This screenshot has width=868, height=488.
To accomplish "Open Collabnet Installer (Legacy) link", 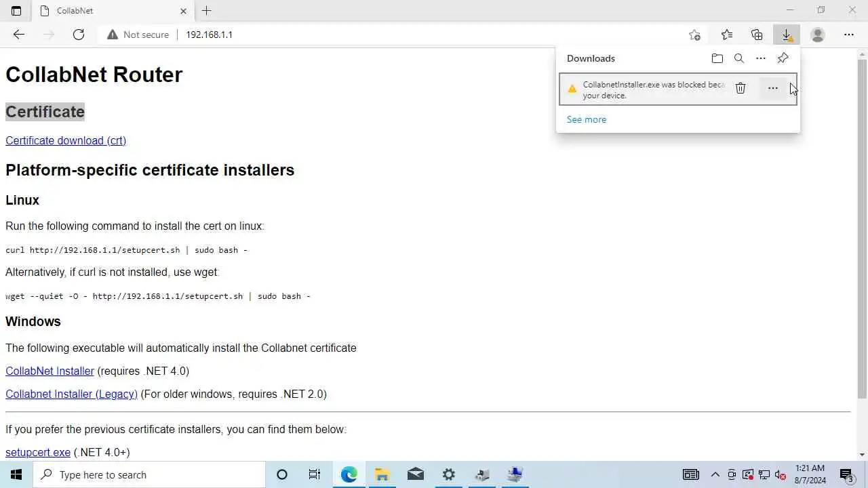I will [x=71, y=394].
